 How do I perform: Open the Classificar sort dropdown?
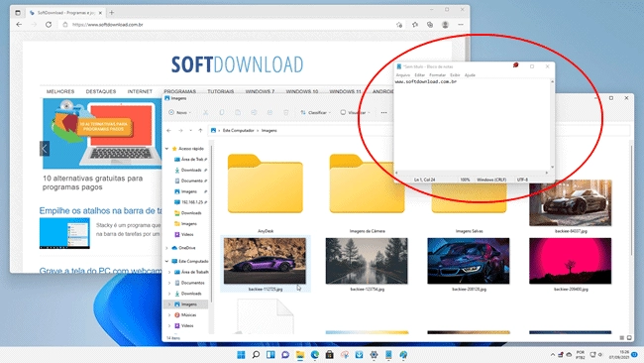[315, 112]
